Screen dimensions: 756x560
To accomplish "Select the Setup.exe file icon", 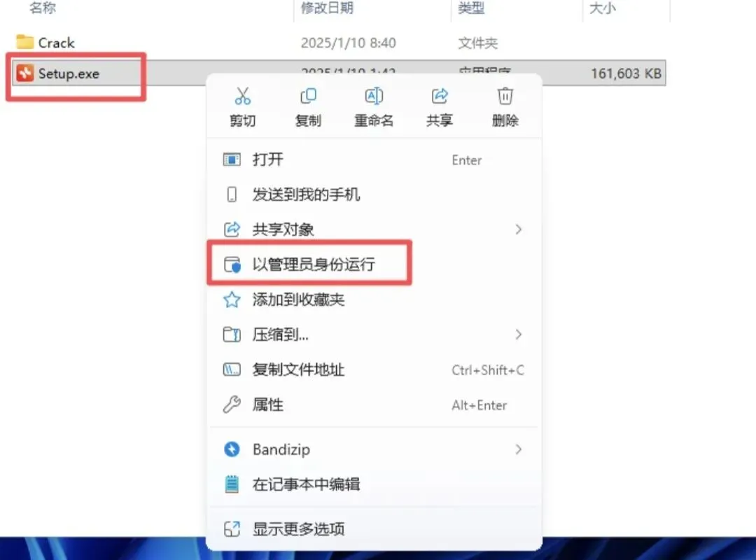I will [x=25, y=73].
